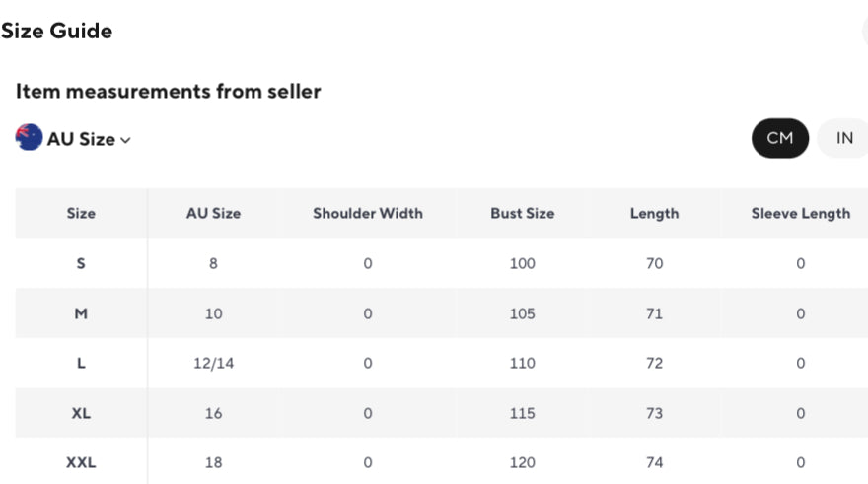Click the Australian flag icon
The width and height of the screenshot is (868, 484).
pyautogui.click(x=29, y=138)
